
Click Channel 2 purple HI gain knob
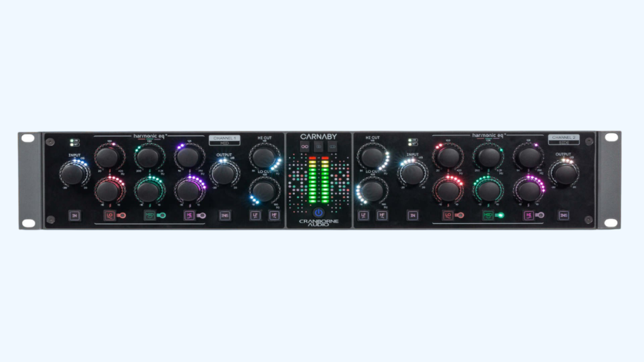click(x=528, y=191)
